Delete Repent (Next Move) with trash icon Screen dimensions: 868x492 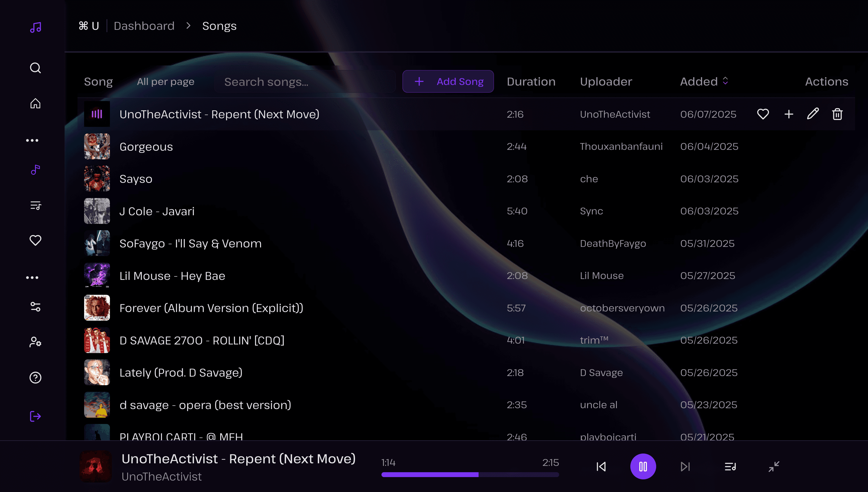(x=837, y=114)
